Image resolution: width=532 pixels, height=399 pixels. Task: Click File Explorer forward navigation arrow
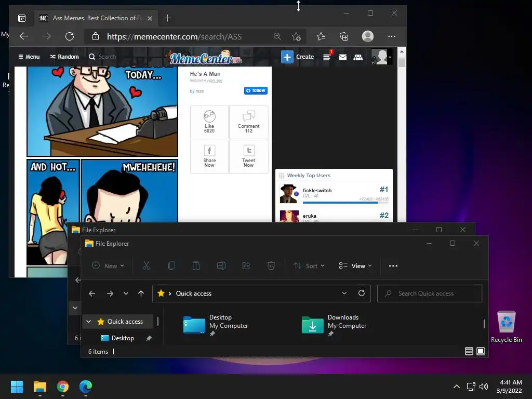(110, 294)
